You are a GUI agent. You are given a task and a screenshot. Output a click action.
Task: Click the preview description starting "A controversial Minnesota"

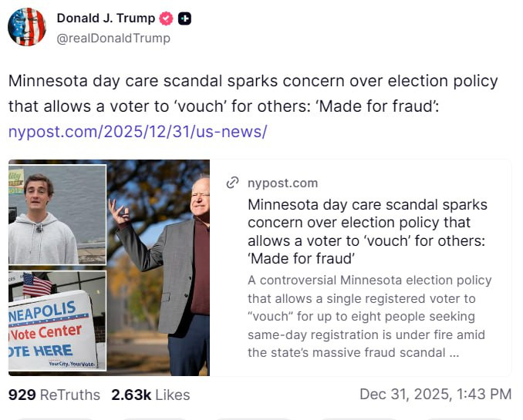370,316
